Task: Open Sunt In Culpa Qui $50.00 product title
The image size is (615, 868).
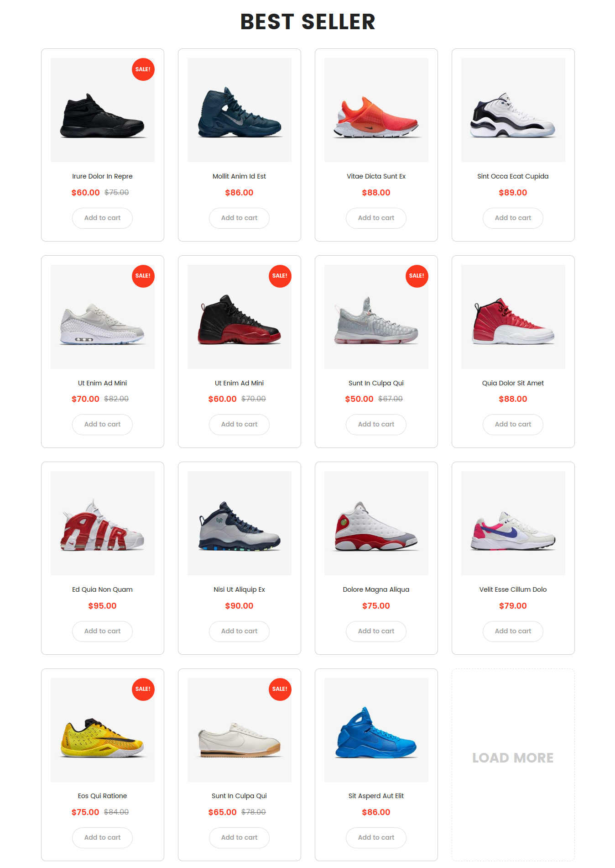Action: pos(376,383)
